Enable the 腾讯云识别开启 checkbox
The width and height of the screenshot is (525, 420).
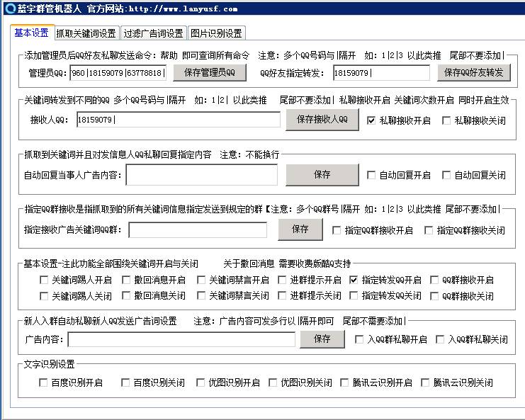click(344, 382)
